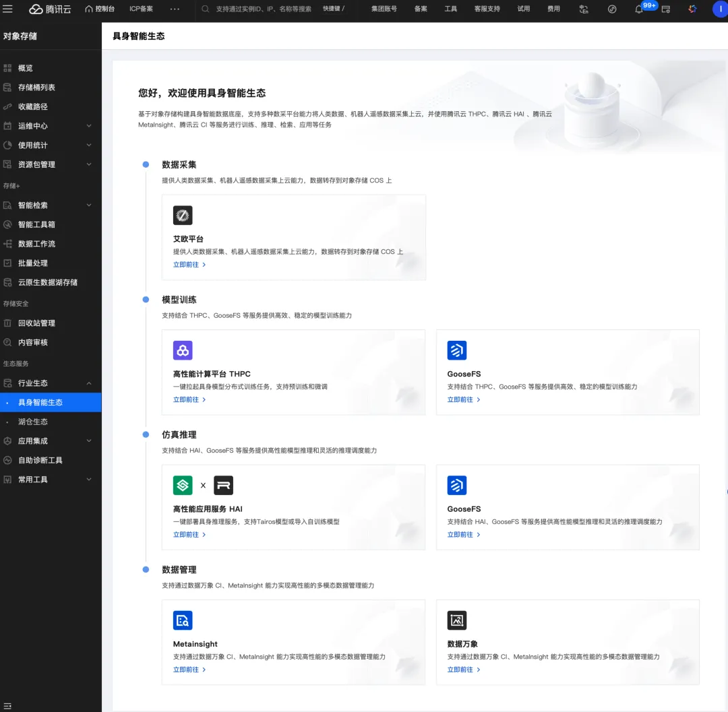Click the 数据万象 card icon
Screen dimensions: 728x712
(x=457, y=620)
